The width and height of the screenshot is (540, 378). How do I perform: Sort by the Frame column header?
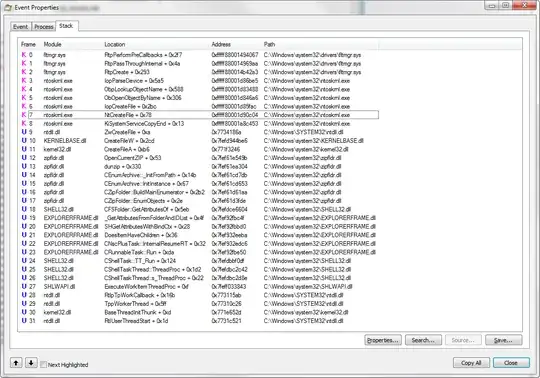coord(28,44)
